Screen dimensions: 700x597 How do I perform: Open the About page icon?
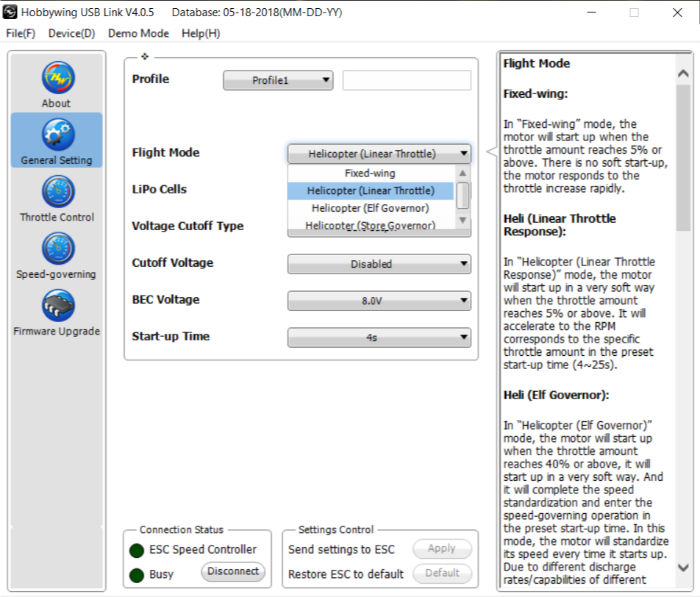pos(58,78)
